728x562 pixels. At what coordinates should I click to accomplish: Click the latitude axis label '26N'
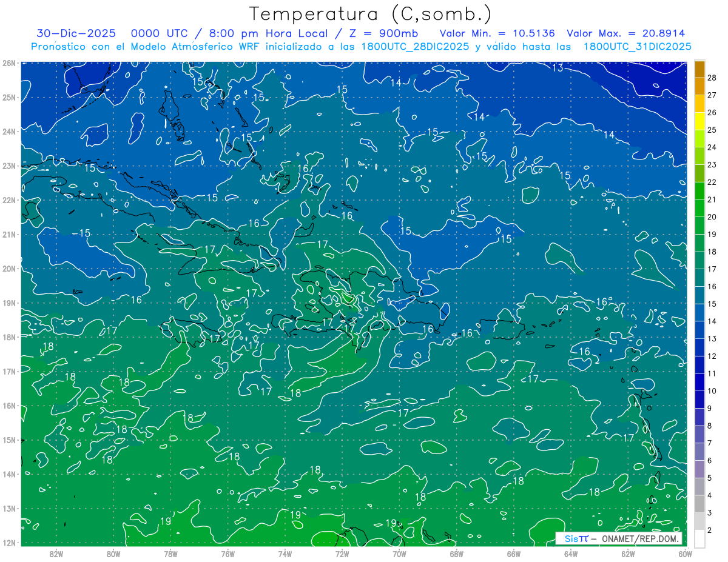click(x=8, y=63)
